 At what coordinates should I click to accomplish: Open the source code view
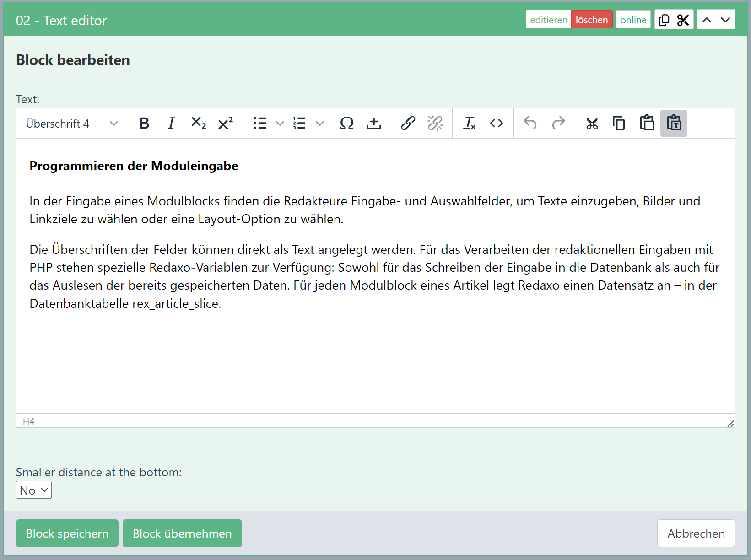point(497,124)
